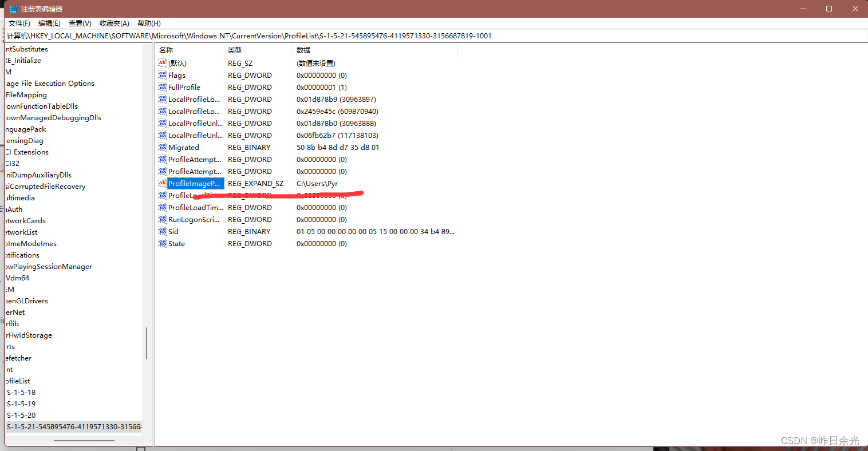This screenshot has height=451, width=868.
Task: Select the Migrated value name
Action: pyautogui.click(x=184, y=148)
